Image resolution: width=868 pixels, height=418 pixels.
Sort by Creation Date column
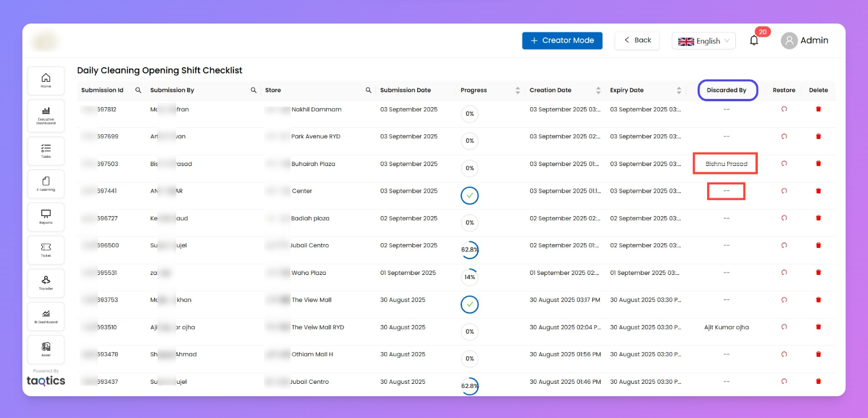[598, 90]
